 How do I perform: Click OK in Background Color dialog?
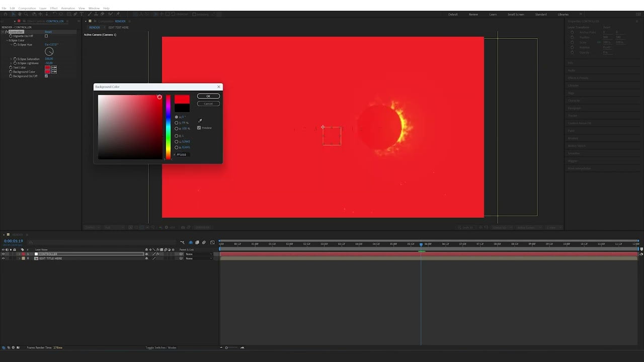click(208, 96)
